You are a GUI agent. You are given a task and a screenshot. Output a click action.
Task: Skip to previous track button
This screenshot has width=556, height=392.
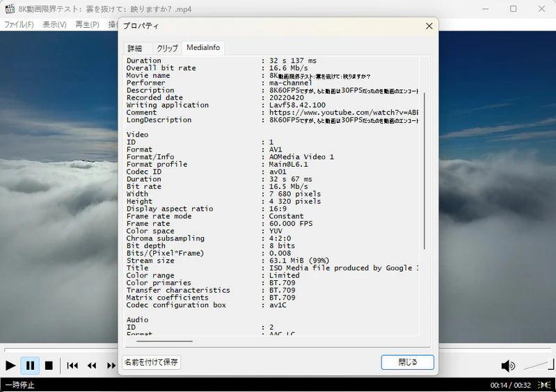[x=72, y=366]
